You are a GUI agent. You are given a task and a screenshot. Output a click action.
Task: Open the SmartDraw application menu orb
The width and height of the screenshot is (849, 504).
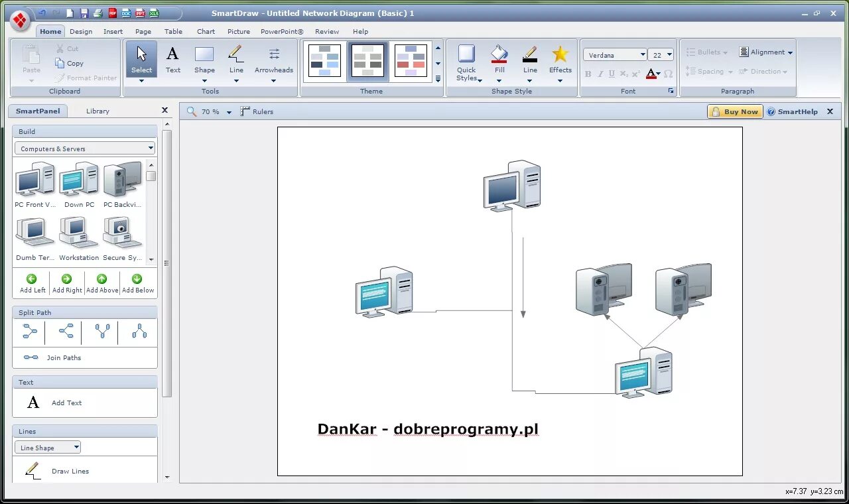(20, 19)
